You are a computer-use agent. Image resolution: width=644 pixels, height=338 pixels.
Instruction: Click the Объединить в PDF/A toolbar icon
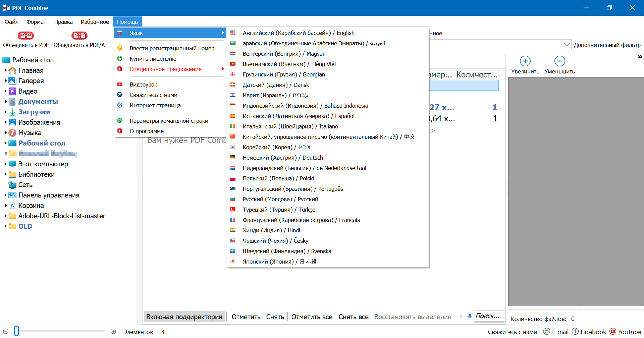click(x=79, y=36)
